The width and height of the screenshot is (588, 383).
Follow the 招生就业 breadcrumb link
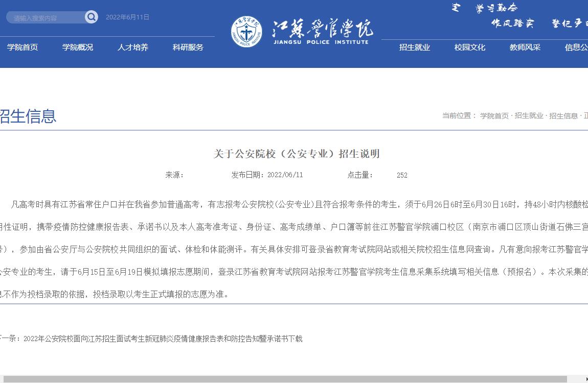pos(529,116)
